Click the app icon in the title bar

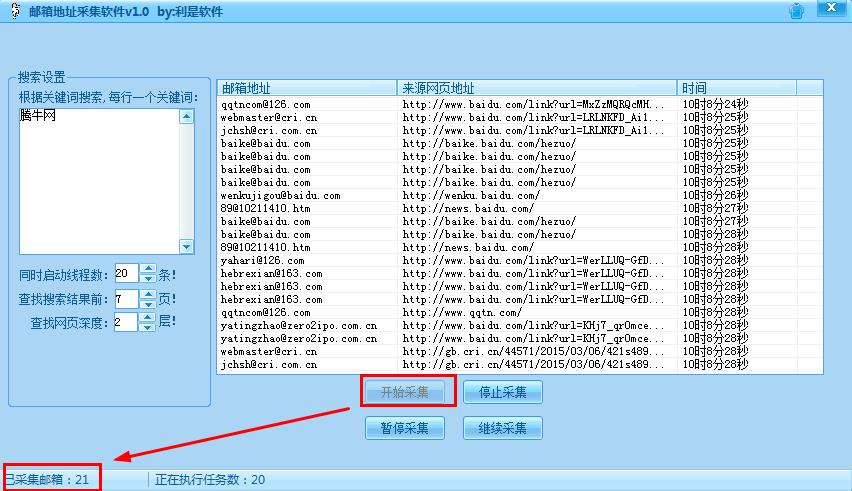coord(10,12)
